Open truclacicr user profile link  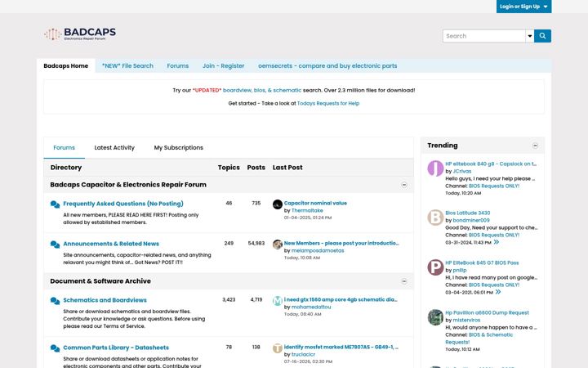(303, 354)
